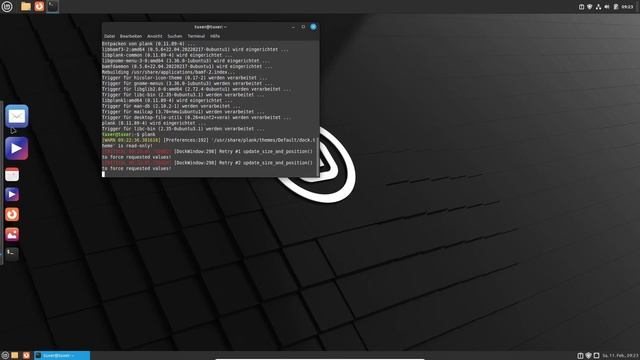This screenshot has height=360, width=640.
Task: Open the clock showing 09:23 in top panel
Action: [627, 7]
